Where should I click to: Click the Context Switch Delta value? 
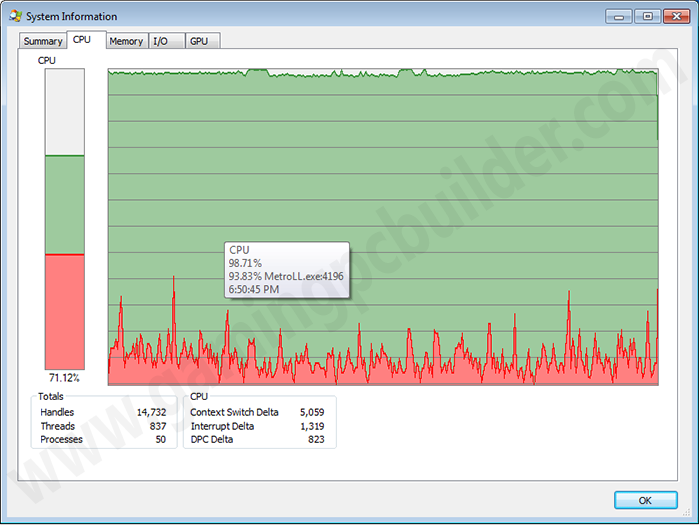pyautogui.click(x=312, y=412)
